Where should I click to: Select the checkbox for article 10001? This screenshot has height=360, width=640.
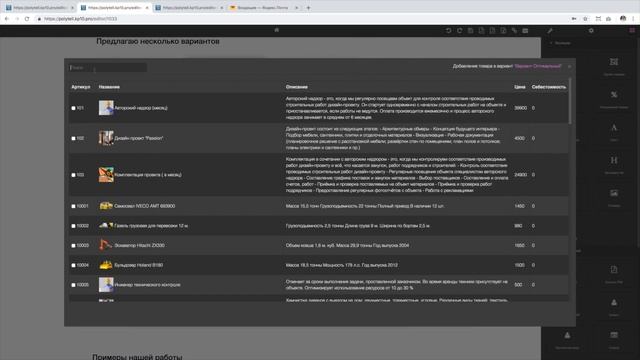(73, 206)
